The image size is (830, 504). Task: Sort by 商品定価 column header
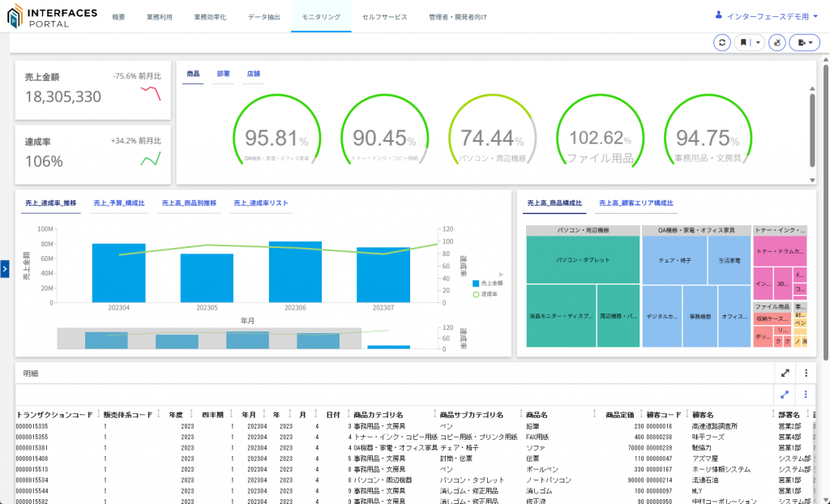pyautogui.click(x=619, y=415)
